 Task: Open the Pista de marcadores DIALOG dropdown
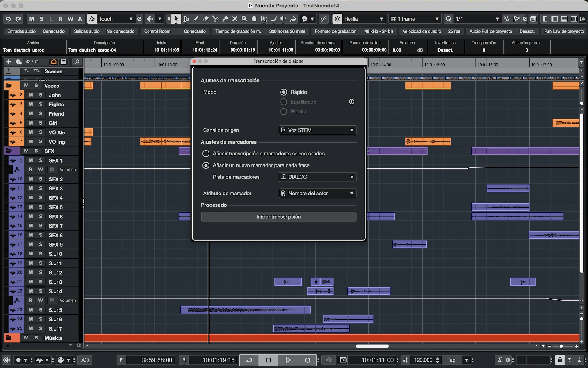318,177
